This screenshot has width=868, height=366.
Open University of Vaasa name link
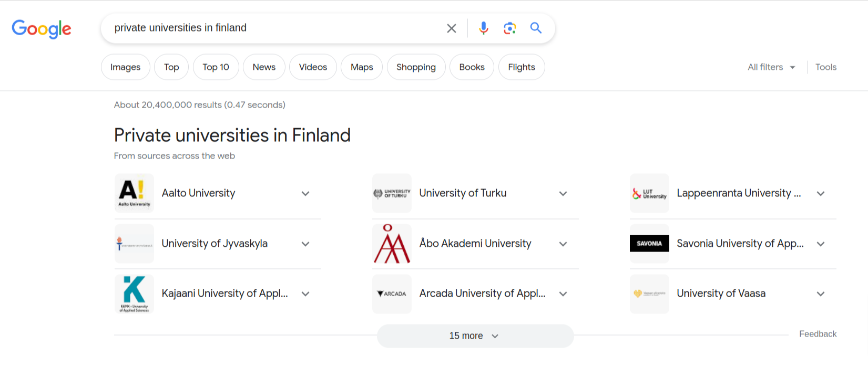point(721,294)
